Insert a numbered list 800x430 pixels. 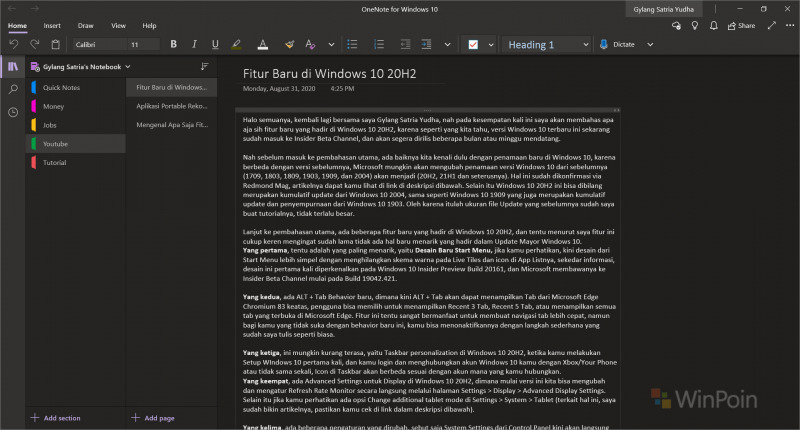(x=379, y=44)
